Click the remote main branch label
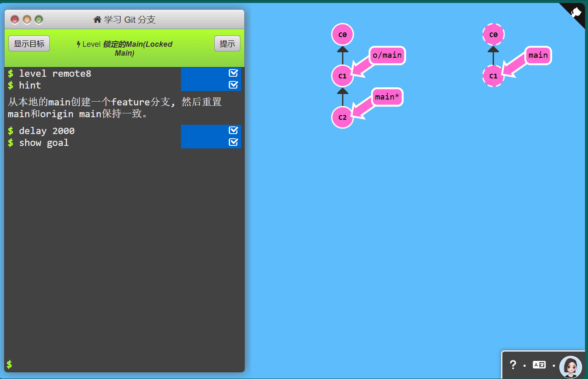Viewport: 588px width, 379px height. (538, 55)
